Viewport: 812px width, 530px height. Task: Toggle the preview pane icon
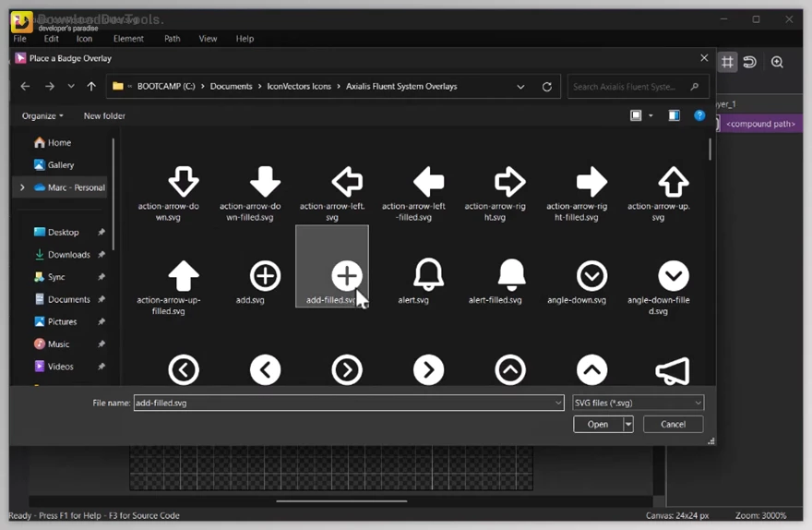(675, 115)
